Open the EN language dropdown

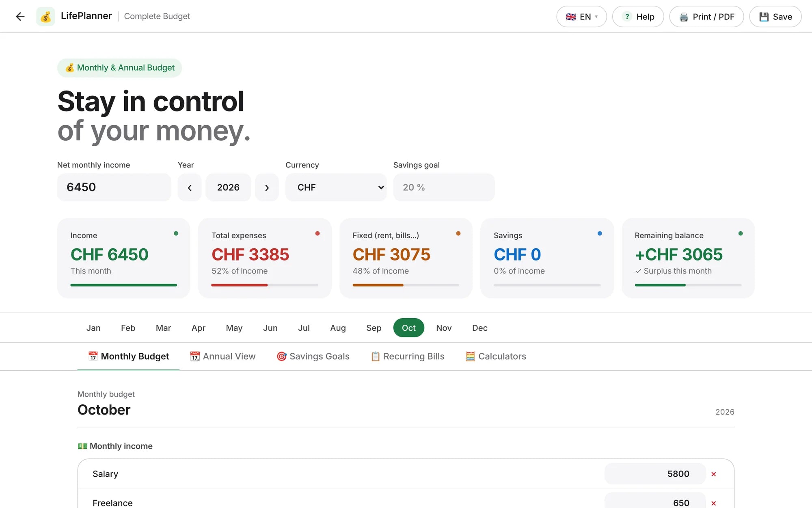coord(581,17)
